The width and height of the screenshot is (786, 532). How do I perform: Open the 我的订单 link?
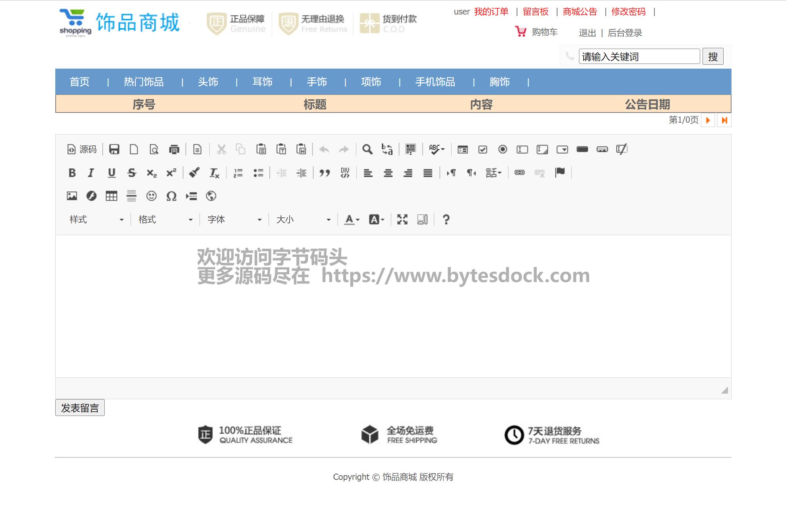click(x=491, y=12)
